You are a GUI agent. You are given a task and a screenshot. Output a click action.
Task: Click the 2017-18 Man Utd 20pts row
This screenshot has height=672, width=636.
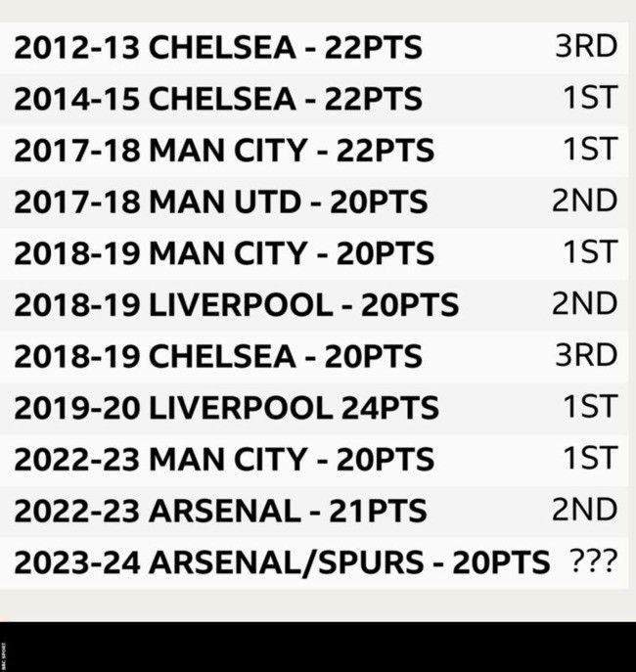pyautogui.click(x=220, y=202)
